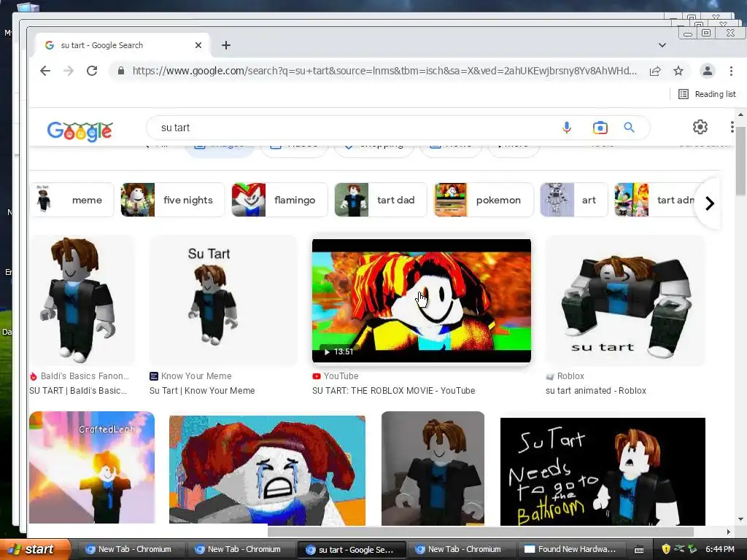Search by image using the camera icon
This screenshot has height=560, width=747.
[600, 128]
